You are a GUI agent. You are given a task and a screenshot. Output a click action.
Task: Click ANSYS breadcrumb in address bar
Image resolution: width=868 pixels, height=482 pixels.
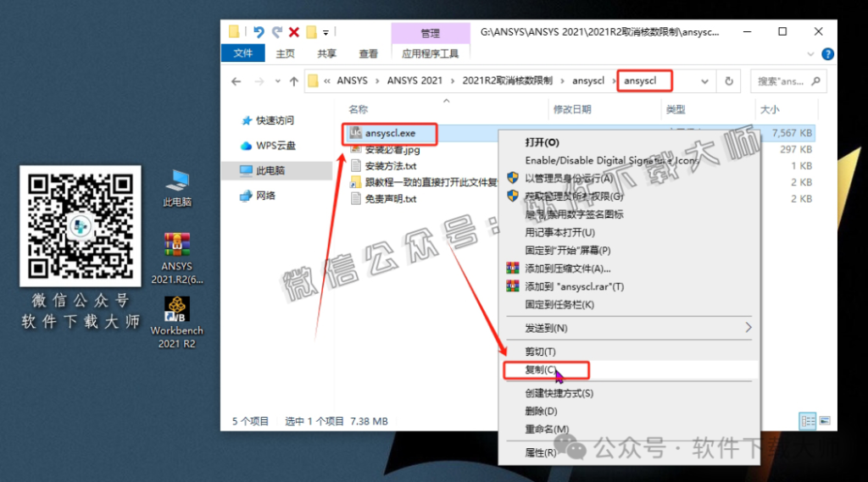[352, 80]
